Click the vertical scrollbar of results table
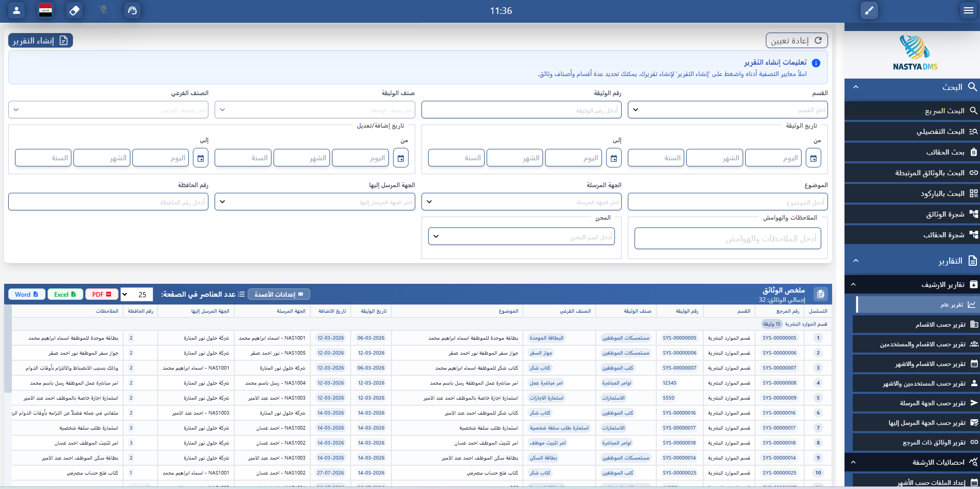The image size is (980, 489). tap(8, 349)
